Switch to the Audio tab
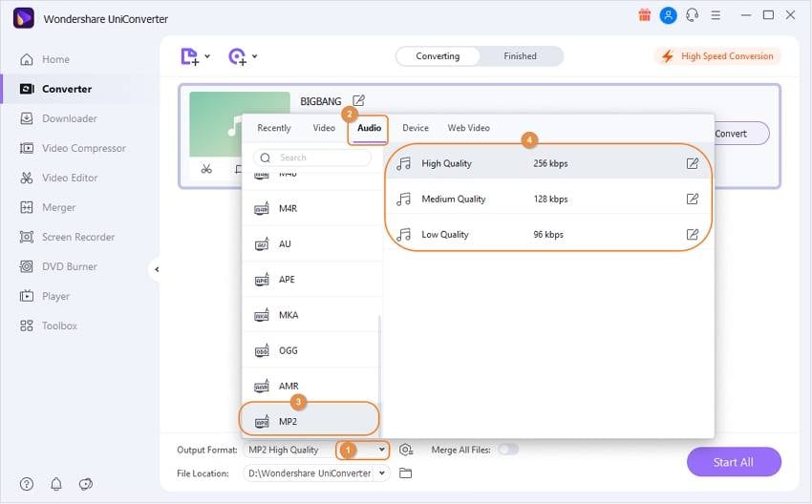 pos(370,128)
